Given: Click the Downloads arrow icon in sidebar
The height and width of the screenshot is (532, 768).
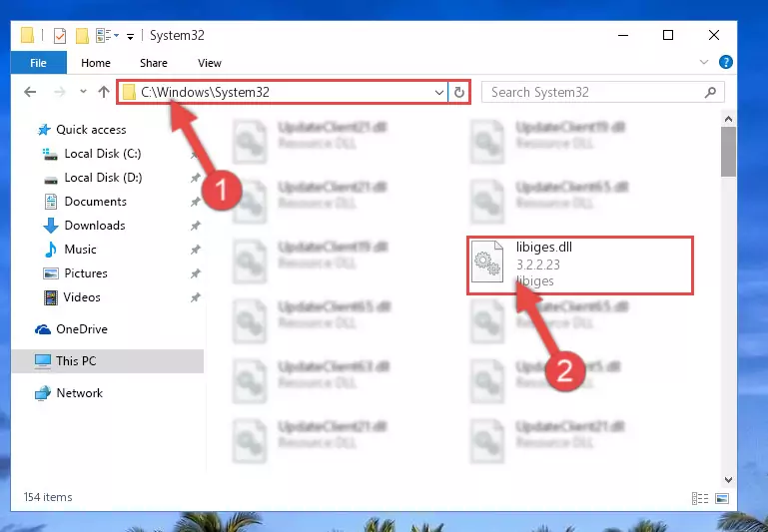Looking at the screenshot, I should 51,226.
